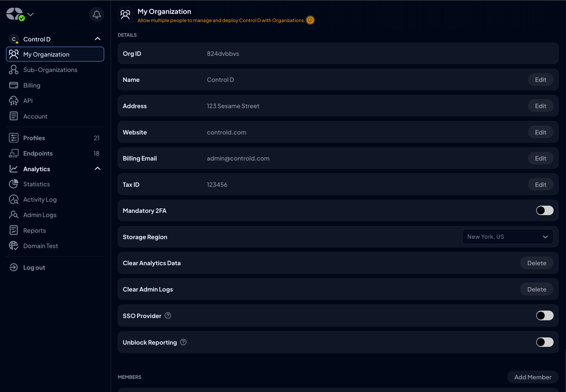Image resolution: width=566 pixels, height=392 pixels.
Task: Click Edit button for Billing Email
Action: point(540,158)
